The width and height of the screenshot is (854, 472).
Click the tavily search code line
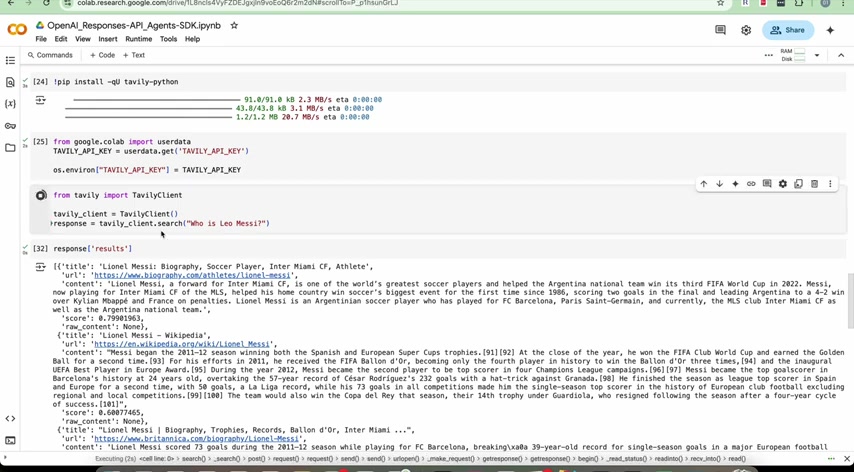(x=161, y=224)
